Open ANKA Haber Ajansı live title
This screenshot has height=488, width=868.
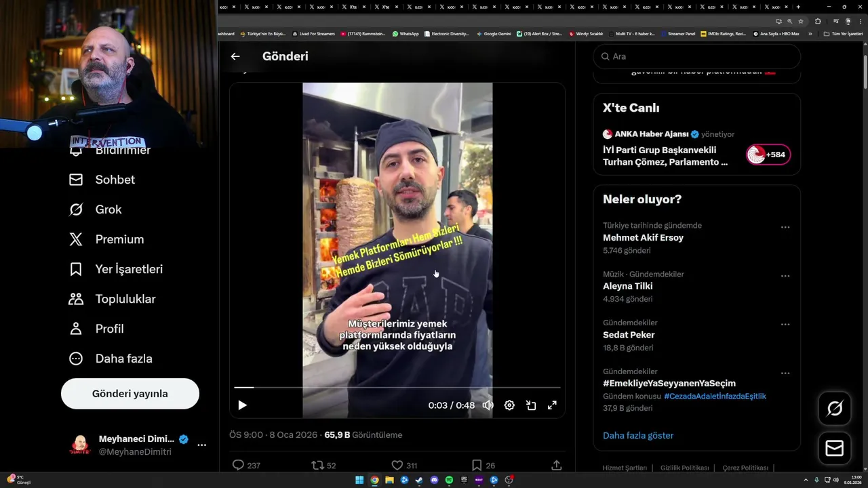tap(665, 156)
